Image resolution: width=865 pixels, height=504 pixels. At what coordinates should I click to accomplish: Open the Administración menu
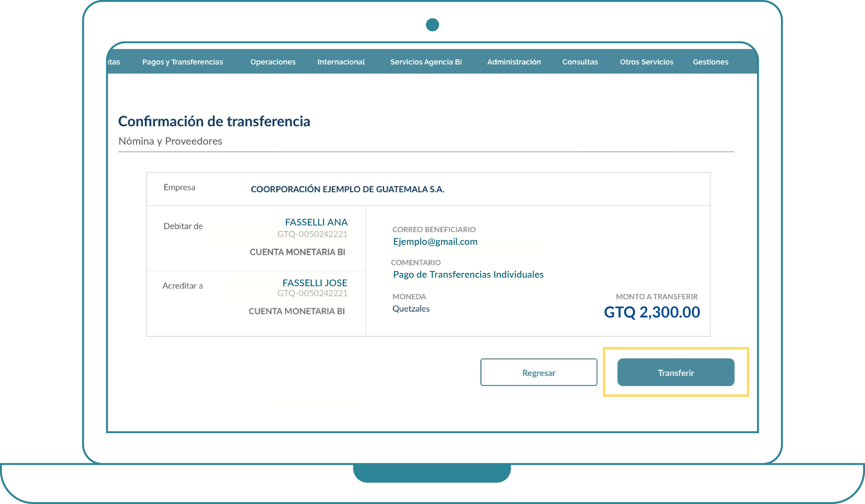[x=514, y=62]
